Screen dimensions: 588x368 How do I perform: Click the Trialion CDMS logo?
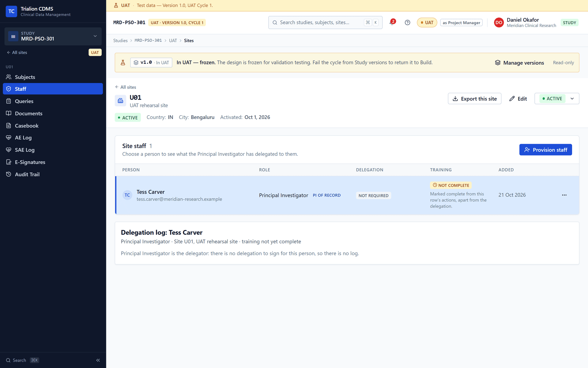[11, 11]
